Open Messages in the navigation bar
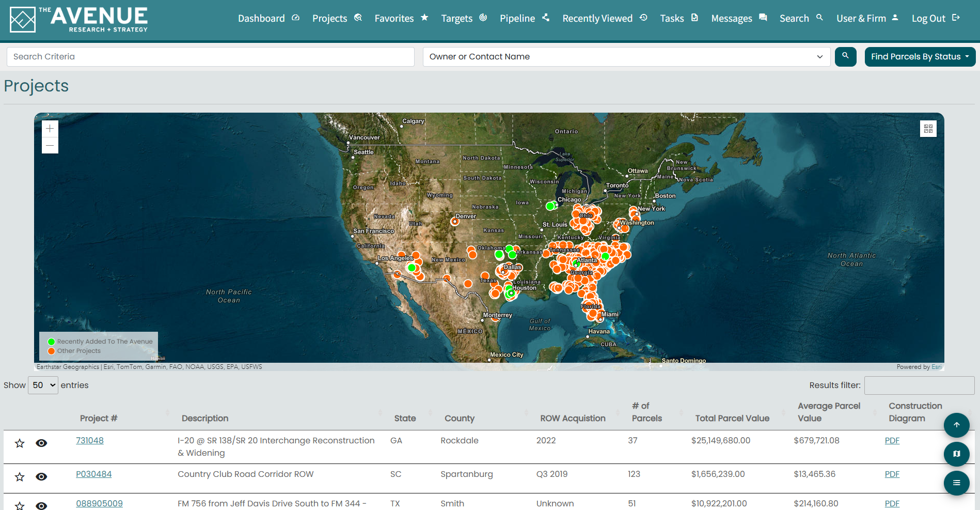Viewport: 980px width, 510px height. (739, 19)
